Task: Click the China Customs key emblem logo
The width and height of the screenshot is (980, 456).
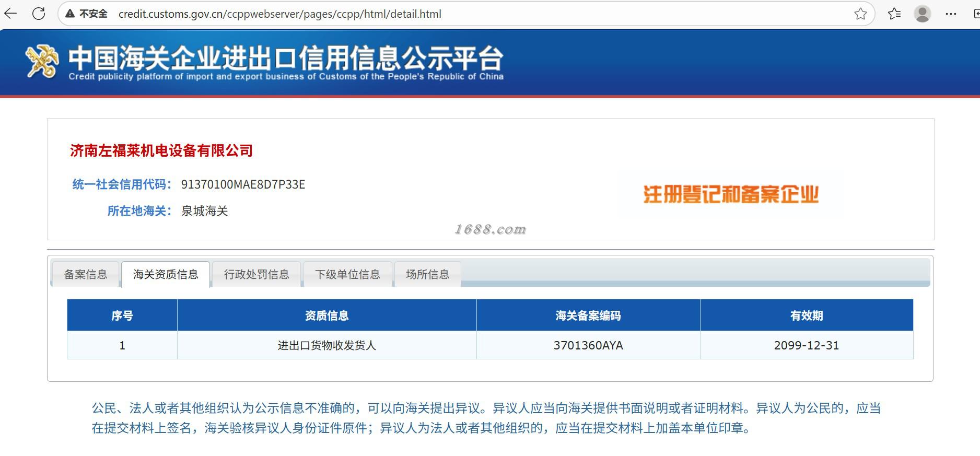Action: (x=42, y=62)
